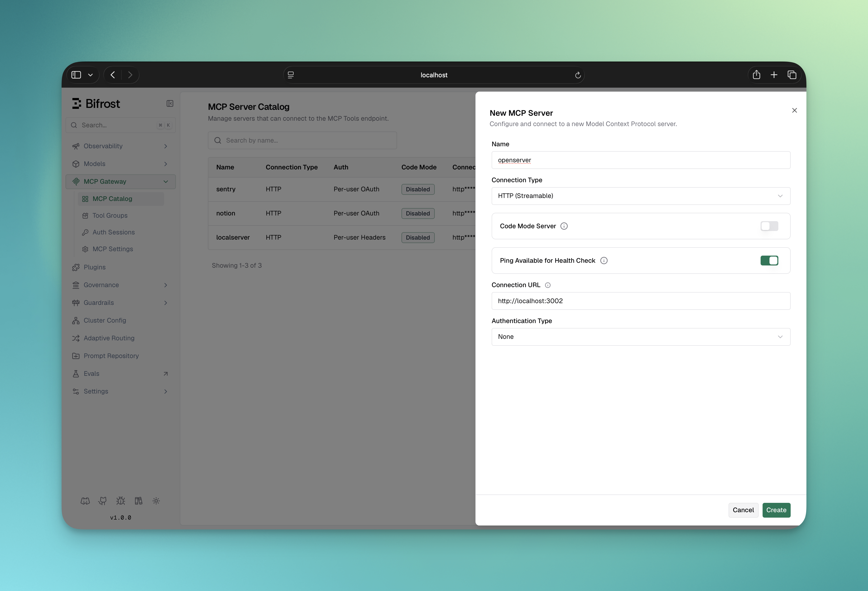Click the Settings sliders icon
The height and width of the screenshot is (591, 868).
pos(76,391)
